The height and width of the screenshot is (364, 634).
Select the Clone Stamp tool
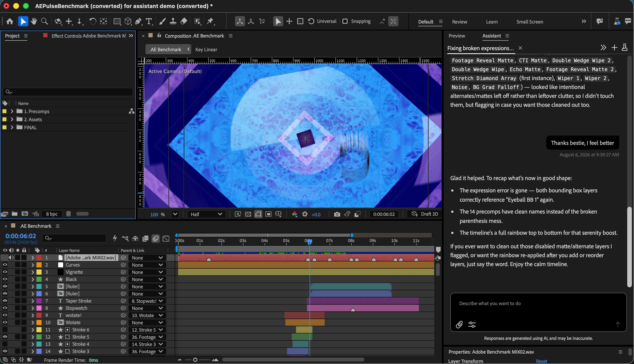[x=173, y=21]
